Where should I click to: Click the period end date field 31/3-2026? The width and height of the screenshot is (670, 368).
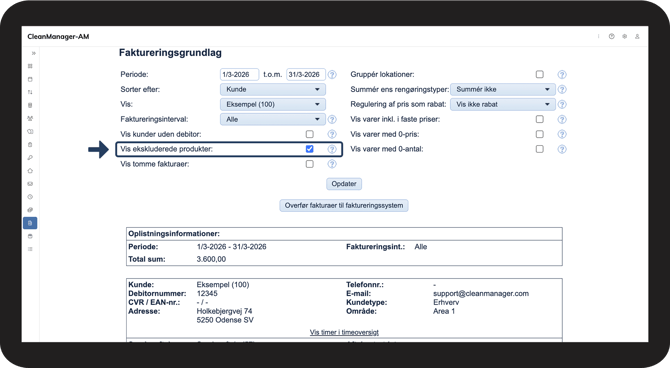[x=306, y=74]
